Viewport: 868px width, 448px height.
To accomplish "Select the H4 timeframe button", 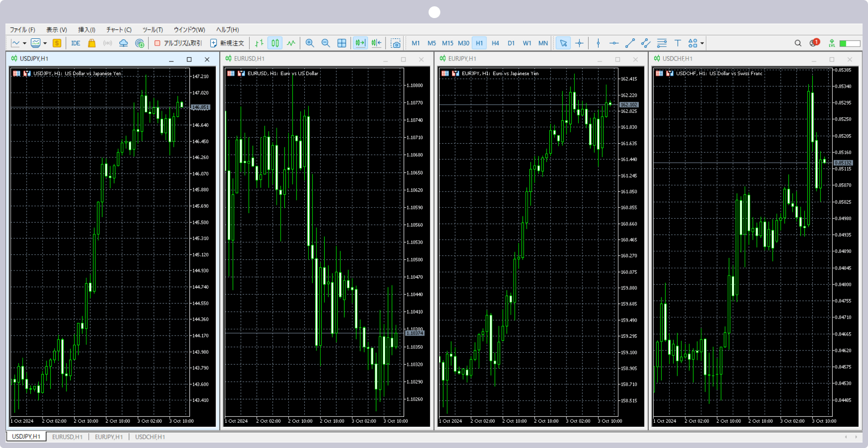I will click(x=495, y=43).
